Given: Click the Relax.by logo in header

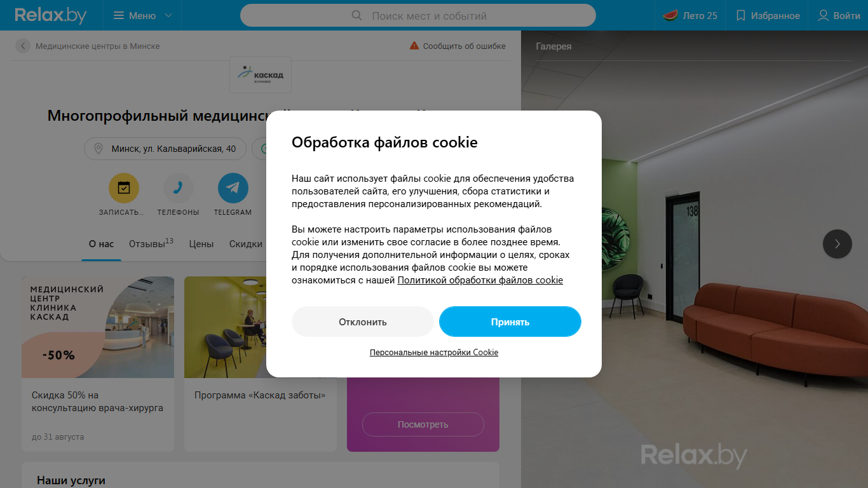Looking at the screenshot, I should 51,15.
